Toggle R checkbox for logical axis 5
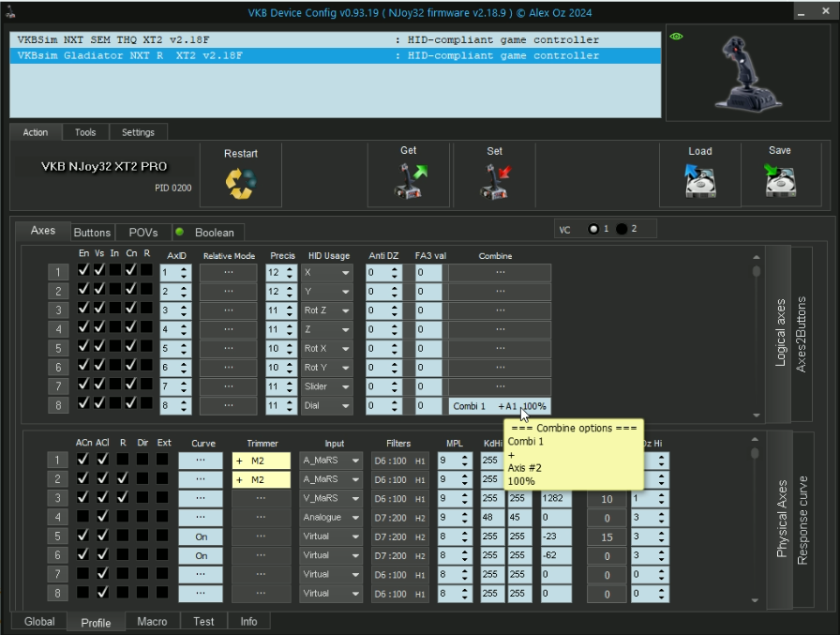Viewport: 840px width, 635px height. pos(146,346)
